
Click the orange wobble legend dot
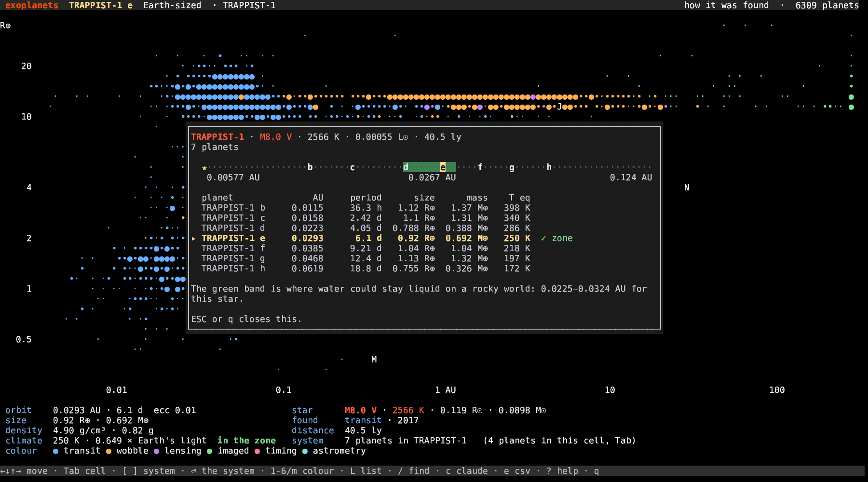(x=108, y=451)
